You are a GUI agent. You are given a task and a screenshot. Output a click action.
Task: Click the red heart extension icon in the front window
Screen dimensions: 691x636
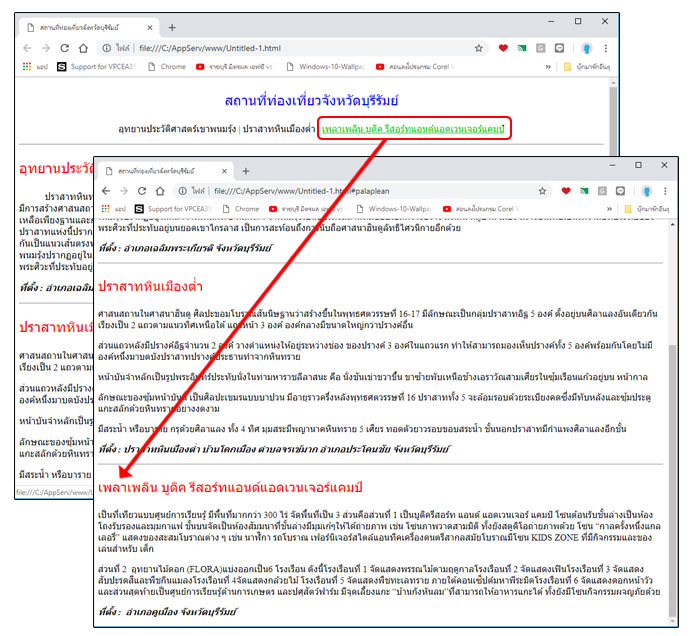pyautogui.click(x=566, y=190)
